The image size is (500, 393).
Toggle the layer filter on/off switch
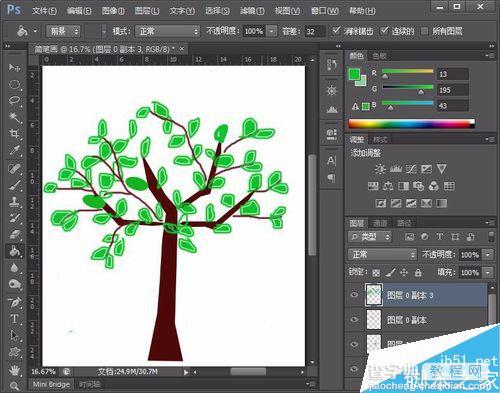[x=491, y=237]
